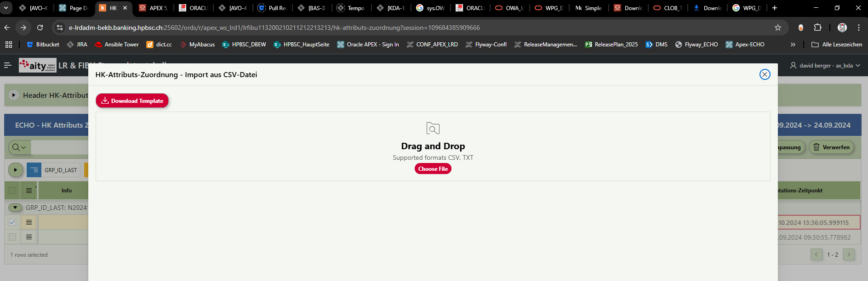Image resolution: width=868 pixels, height=281 pixels.
Task: Close the CSV import dialog
Action: (x=765, y=74)
